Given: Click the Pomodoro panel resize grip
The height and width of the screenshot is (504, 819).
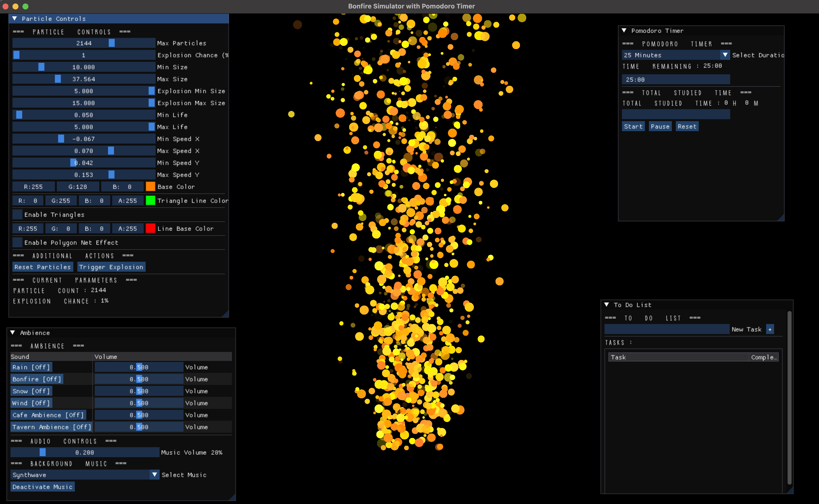Looking at the screenshot, I should tap(781, 218).
